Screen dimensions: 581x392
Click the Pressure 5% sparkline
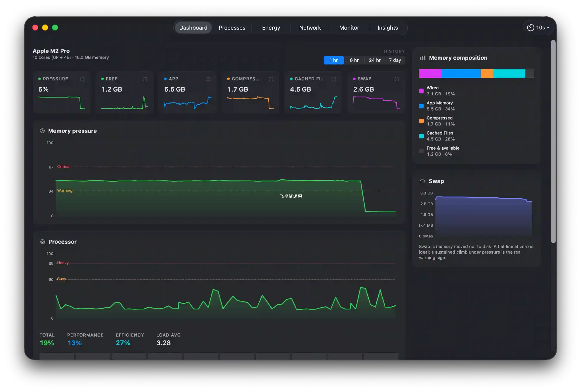[x=61, y=103]
